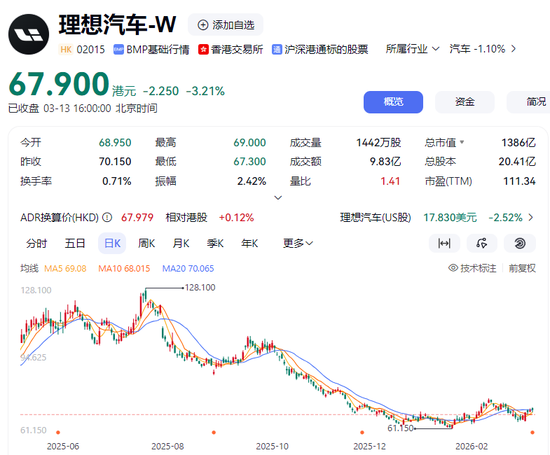Click the MA5 69.08 indicator
The image size is (550, 455).
click(65, 269)
